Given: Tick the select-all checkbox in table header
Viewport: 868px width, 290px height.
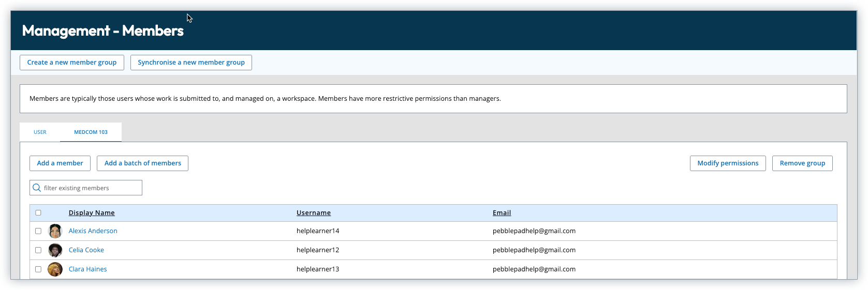Looking at the screenshot, I should [38, 212].
